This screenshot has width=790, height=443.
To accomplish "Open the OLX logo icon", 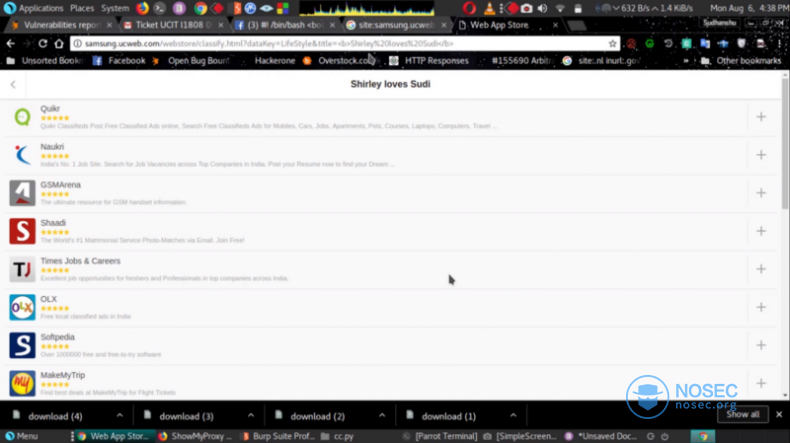I will pyautogui.click(x=22, y=307).
